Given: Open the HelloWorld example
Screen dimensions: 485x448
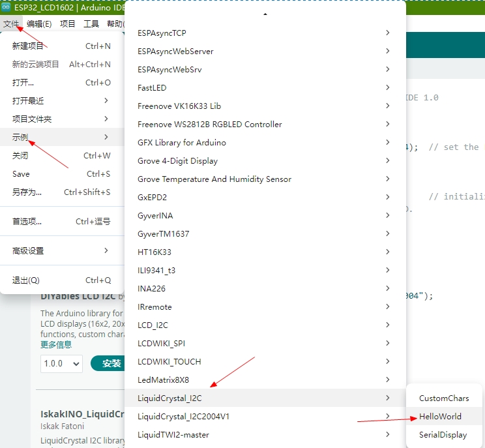Looking at the screenshot, I should click(x=444, y=417).
